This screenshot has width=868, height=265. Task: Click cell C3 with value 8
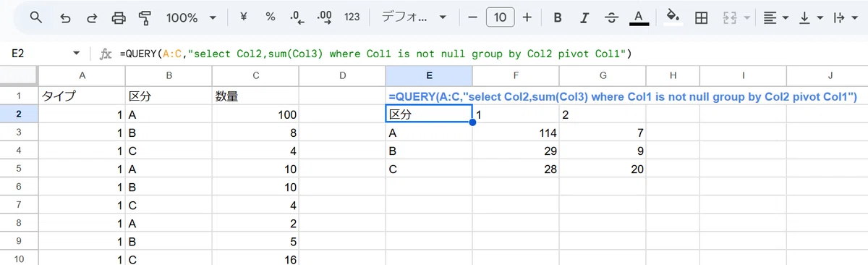click(255, 132)
